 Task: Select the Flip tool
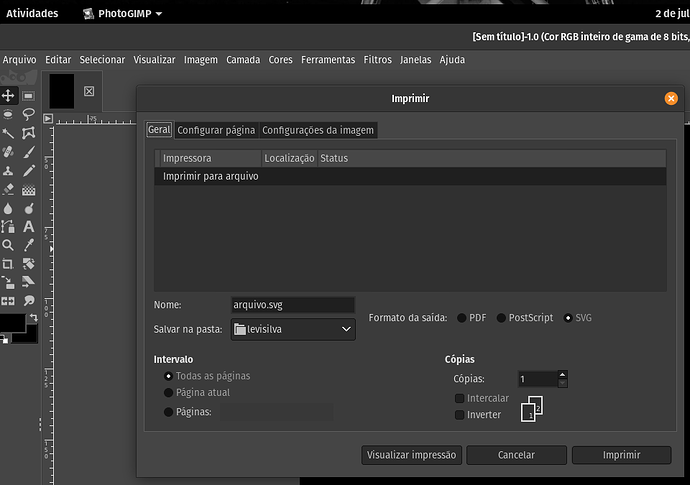[x=8, y=301]
